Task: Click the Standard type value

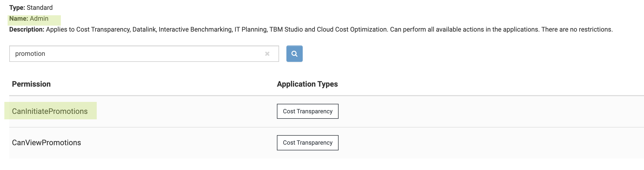Action: click(x=40, y=8)
